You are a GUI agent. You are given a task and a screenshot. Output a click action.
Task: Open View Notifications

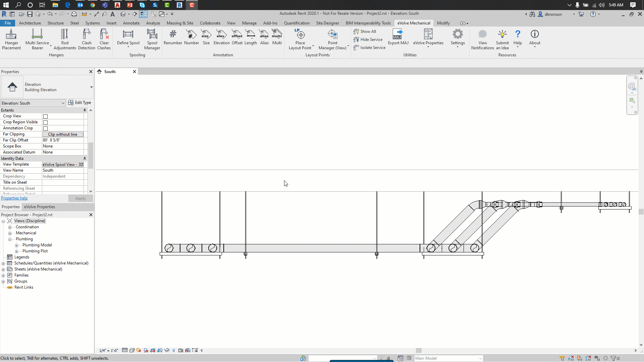483,39
